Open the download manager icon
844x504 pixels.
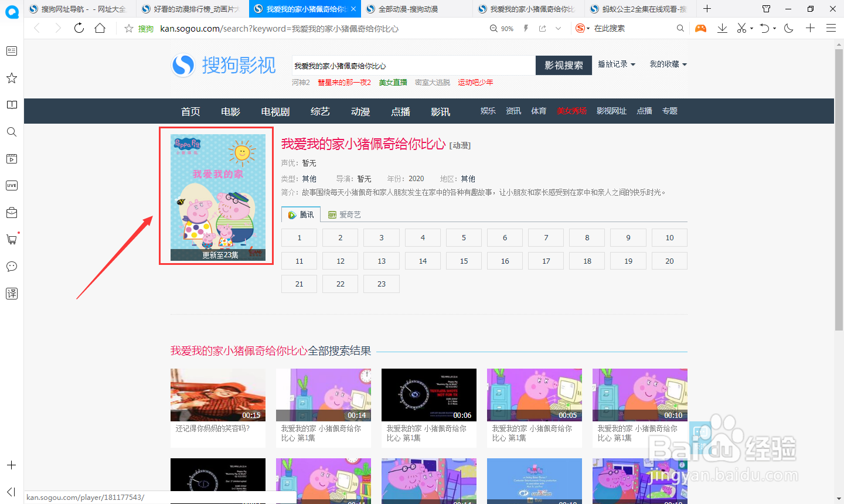click(x=722, y=28)
